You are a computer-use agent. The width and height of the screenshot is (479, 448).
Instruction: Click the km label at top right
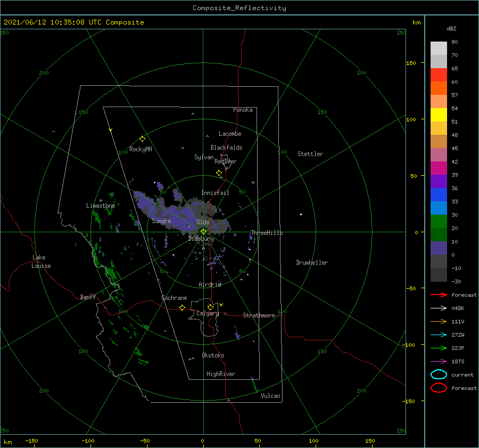click(416, 22)
